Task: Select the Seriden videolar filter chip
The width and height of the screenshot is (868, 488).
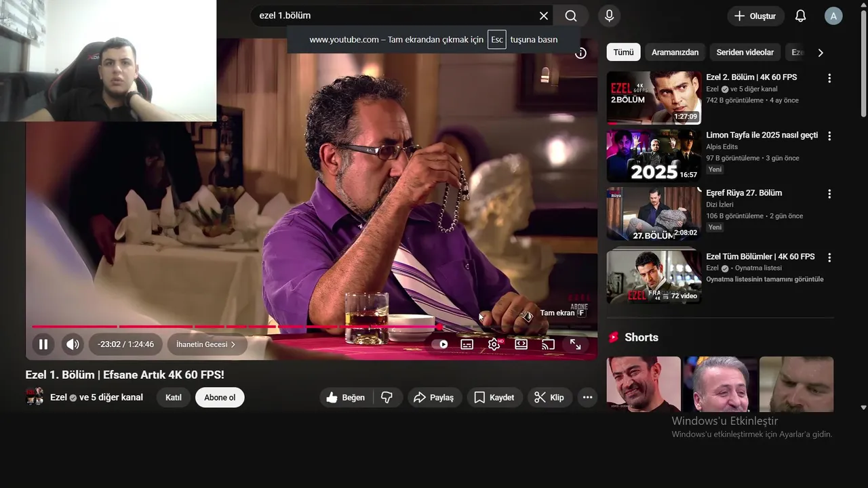Action: click(x=745, y=52)
